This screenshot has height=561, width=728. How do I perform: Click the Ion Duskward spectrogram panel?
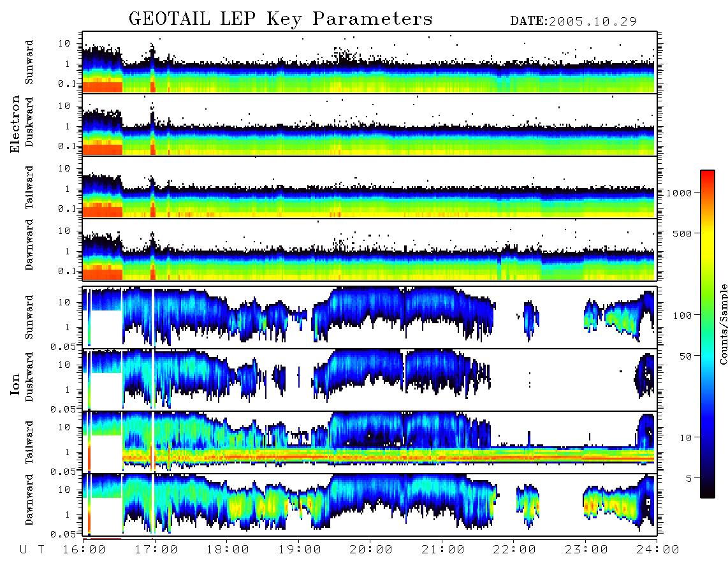[x=370, y=380]
